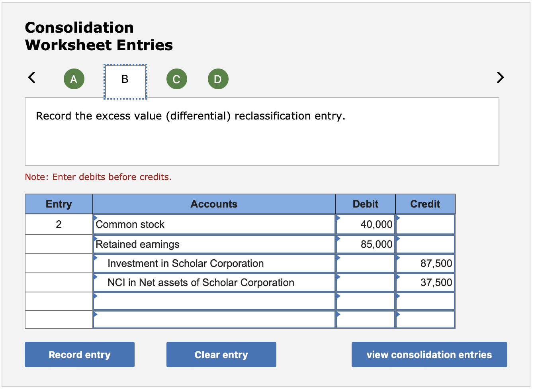Select entry tab A
This screenshot has width=536, height=392.
click(74, 78)
